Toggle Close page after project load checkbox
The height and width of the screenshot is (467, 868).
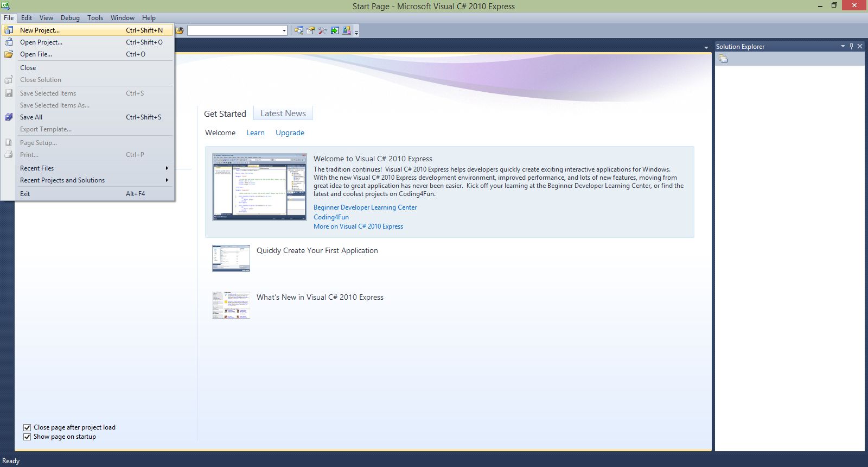(27, 427)
